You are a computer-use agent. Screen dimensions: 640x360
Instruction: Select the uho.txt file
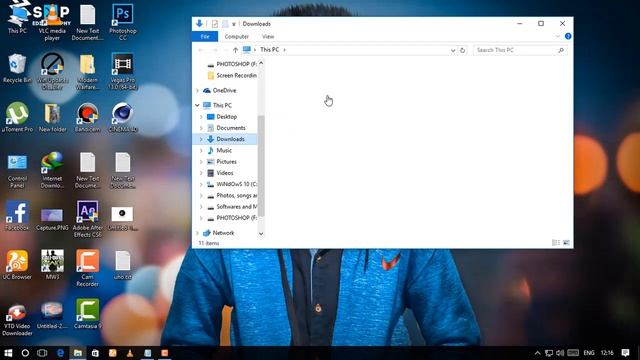(x=122, y=265)
